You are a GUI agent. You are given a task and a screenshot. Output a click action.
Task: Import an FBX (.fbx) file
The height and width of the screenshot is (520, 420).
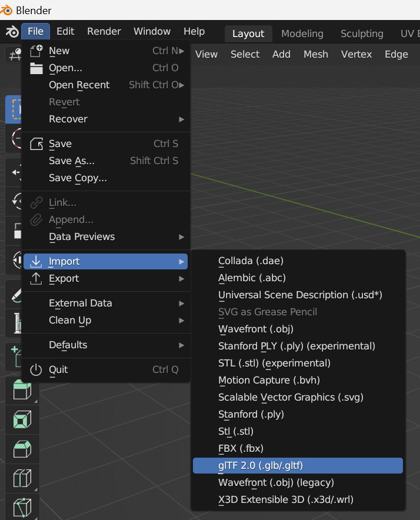point(298,449)
